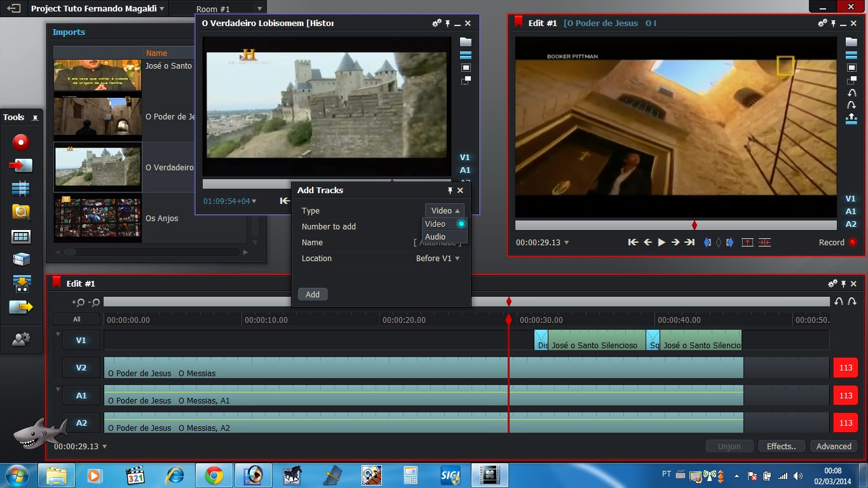Open the bin grid tool in Tools
The height and width of the screenshot is (488, 868).
point(21,236)
